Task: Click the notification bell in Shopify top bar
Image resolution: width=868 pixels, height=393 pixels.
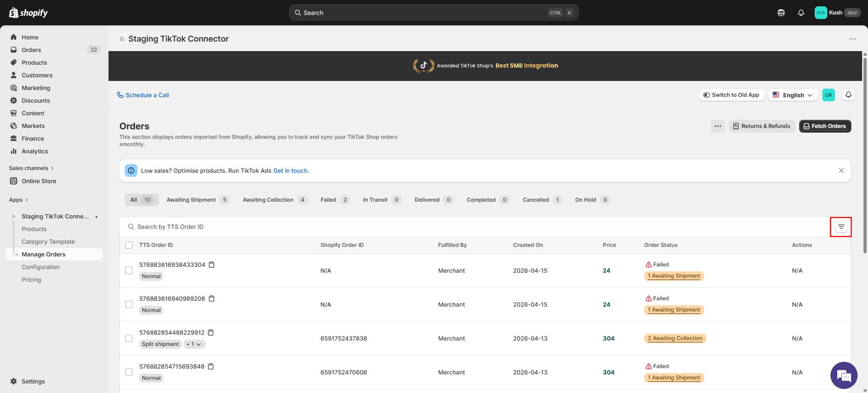Action: tap(801, 13)
